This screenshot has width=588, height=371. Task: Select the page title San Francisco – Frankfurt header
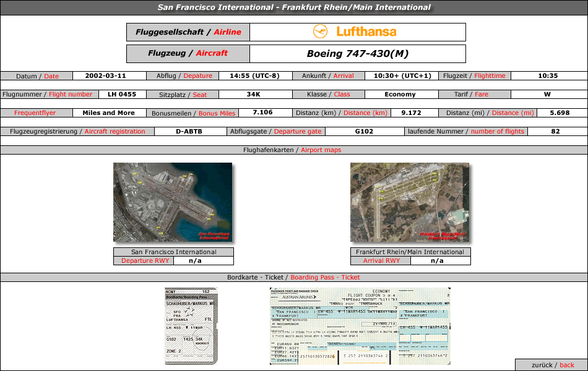[x=294, y=7]
